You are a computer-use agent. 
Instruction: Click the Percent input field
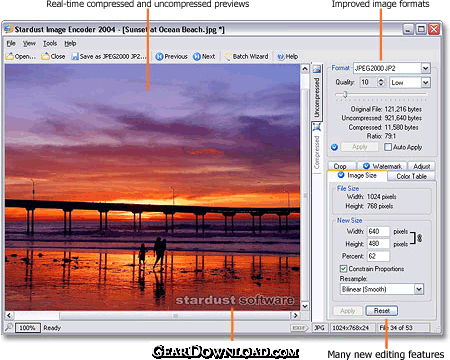tap(378, 256)
